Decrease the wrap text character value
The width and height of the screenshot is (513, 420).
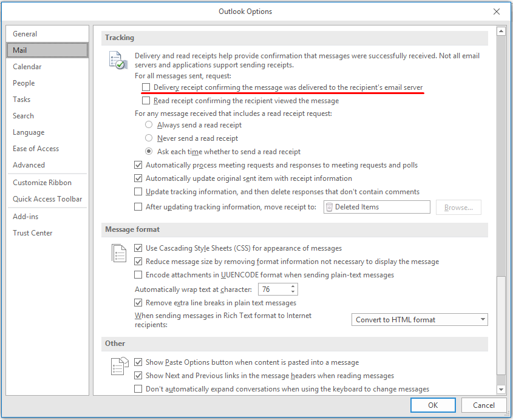click(x=293, y=292)
